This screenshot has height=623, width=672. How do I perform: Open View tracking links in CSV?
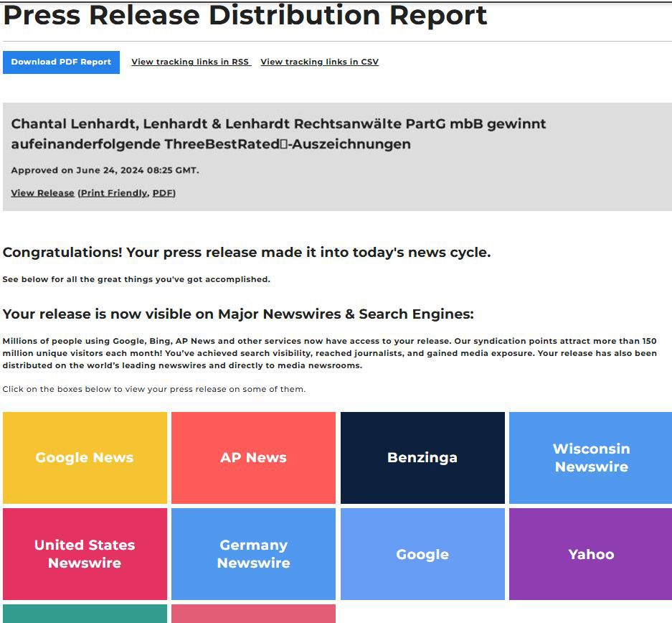point(320,62)
